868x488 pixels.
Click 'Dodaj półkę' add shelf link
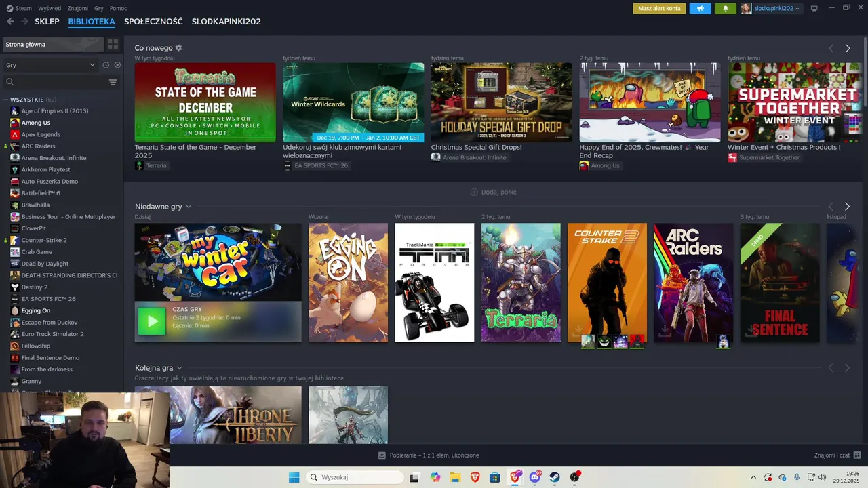[x=498, y=192]
